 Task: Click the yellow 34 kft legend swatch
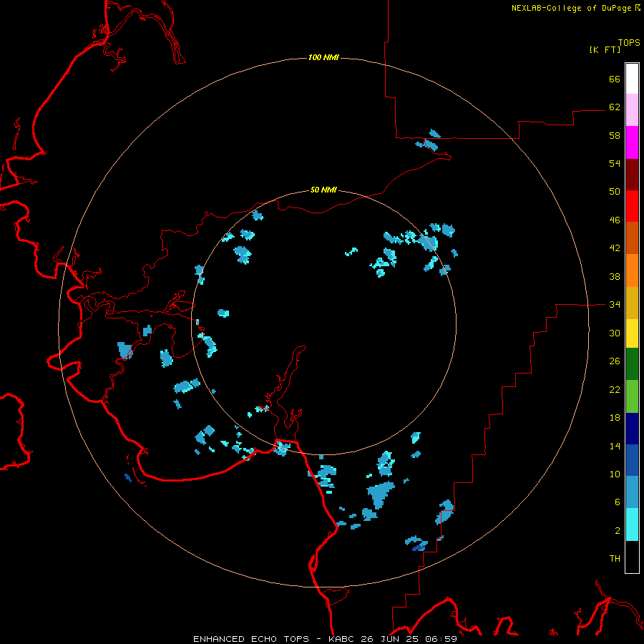pyautogui.click(x=632, y=333)
